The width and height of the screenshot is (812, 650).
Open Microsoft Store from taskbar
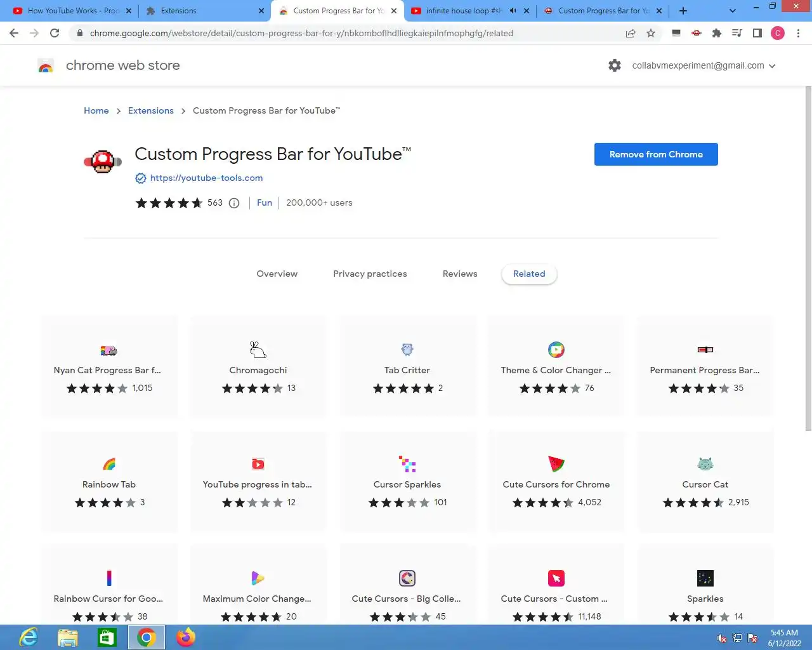coord(107,637)
